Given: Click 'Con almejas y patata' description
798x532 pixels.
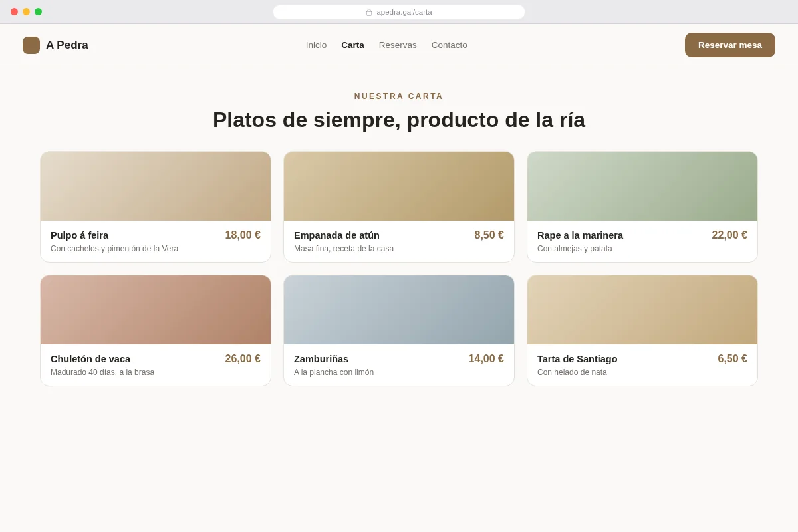Looking at the screenshot, I should tap(575, 249).
